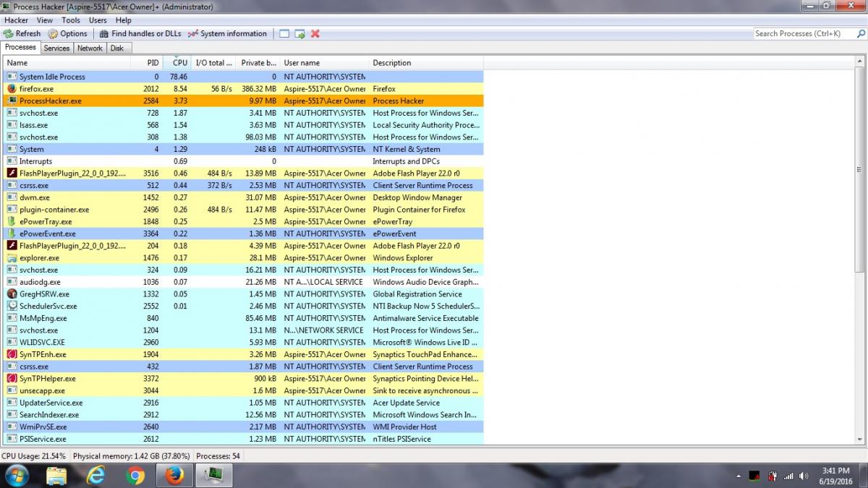Viewport: 868px width, 488px height.
Task: Sort by User name column header
Action: point(324,63)
